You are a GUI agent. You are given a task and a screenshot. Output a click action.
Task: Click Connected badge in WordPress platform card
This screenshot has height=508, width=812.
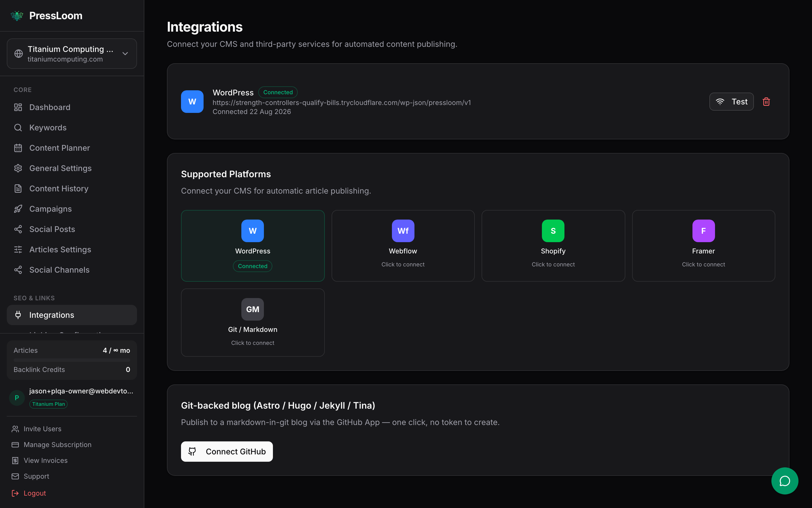point(253,266)
